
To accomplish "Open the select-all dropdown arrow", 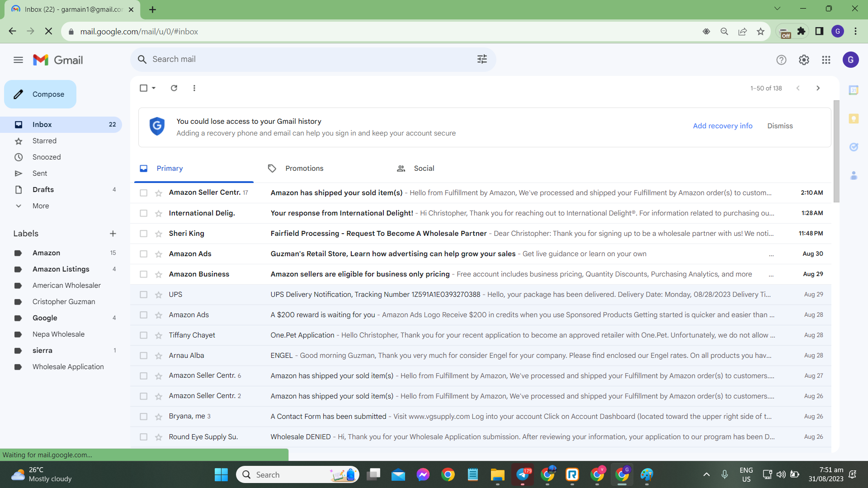I will 154,88.
